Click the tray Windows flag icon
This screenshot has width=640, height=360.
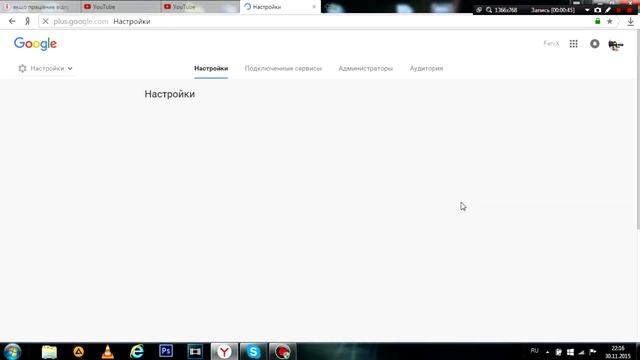click(570, 352)
